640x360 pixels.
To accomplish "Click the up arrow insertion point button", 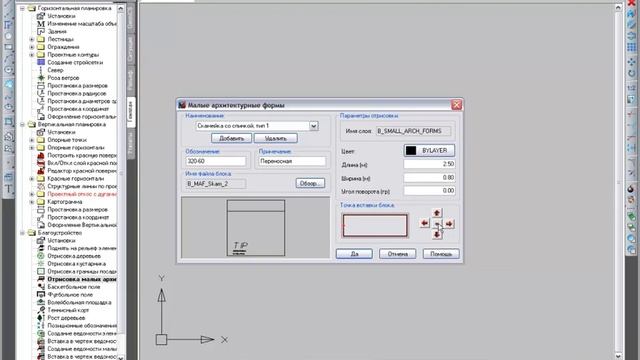I will [x=437, y=213].
